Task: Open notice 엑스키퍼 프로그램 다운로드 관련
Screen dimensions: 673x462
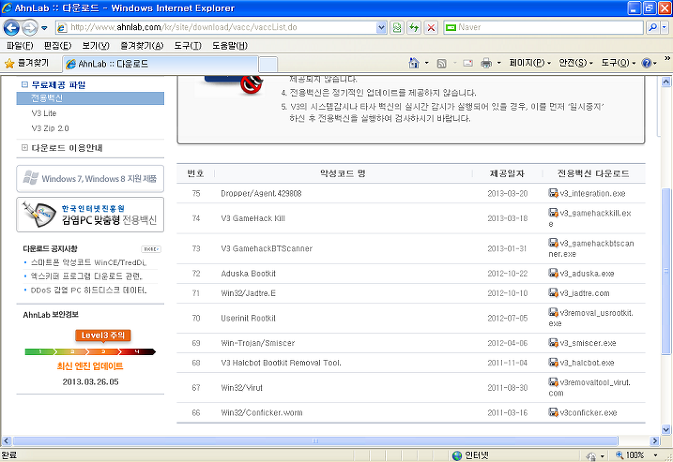Action: 86,277
